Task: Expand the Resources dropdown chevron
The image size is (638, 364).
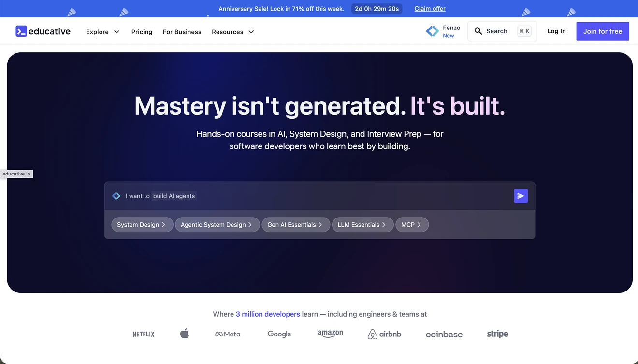Action: pyautogui.click(x=251, y=32)
